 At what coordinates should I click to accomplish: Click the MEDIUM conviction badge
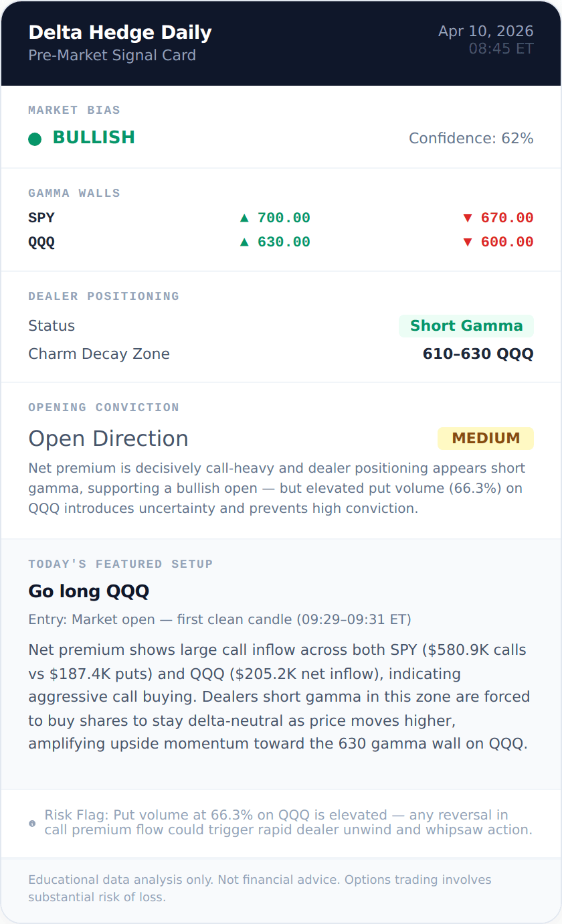pyautogui.click(x=486, y=439)
